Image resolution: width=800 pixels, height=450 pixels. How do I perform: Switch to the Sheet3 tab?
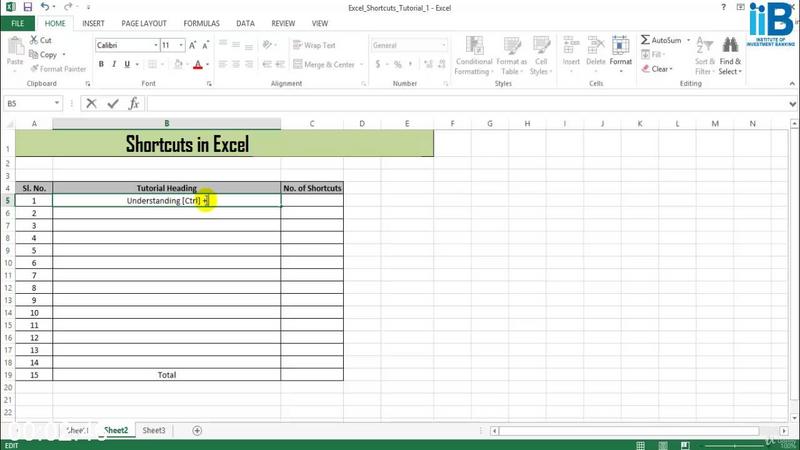[x=154, y=431]
